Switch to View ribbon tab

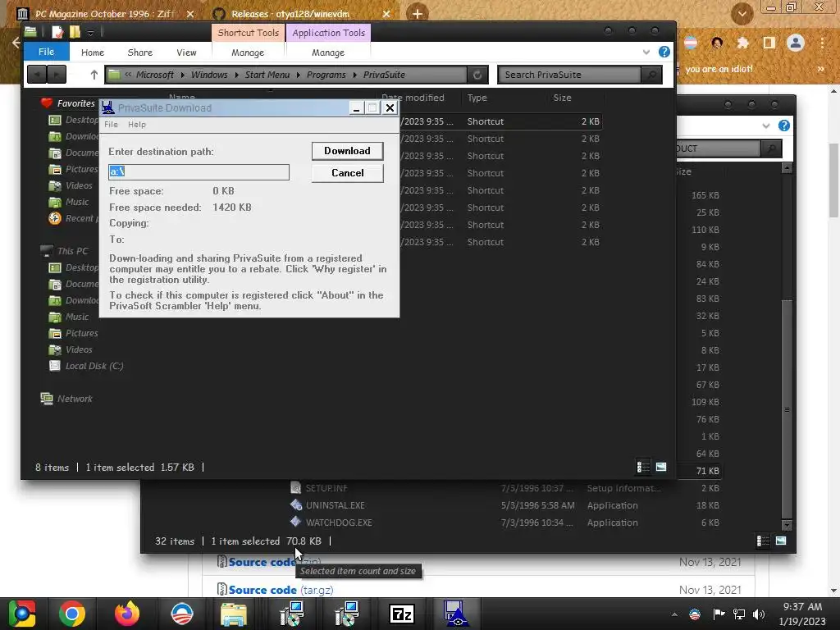[x=186, y=52]
